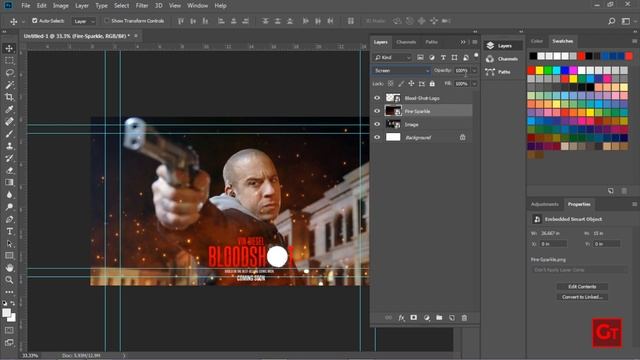
Task: Select the Move tool
Action: pos(9,48)
